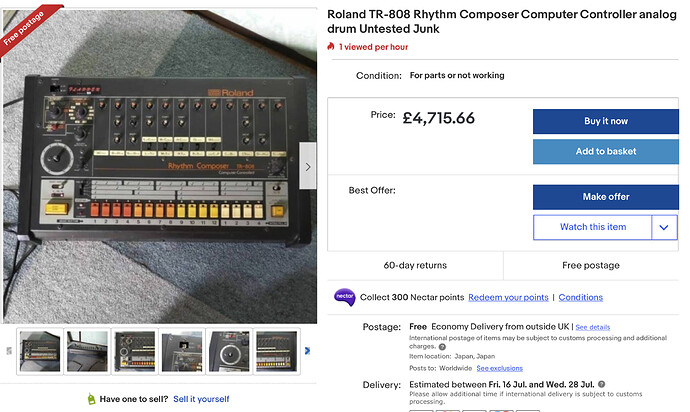690x412 pixels.
Task: Click the Nectar logo icon
Action: click(344, 297)
